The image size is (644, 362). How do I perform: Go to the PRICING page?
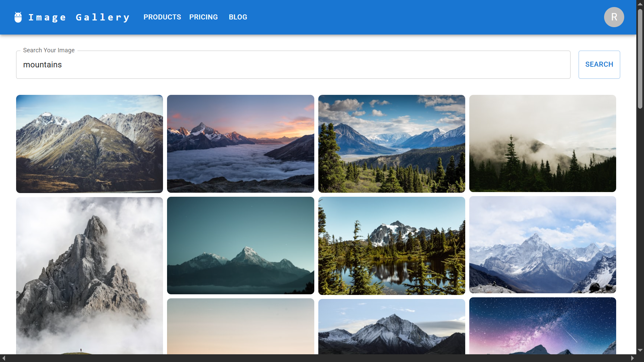tap(203, 17)
